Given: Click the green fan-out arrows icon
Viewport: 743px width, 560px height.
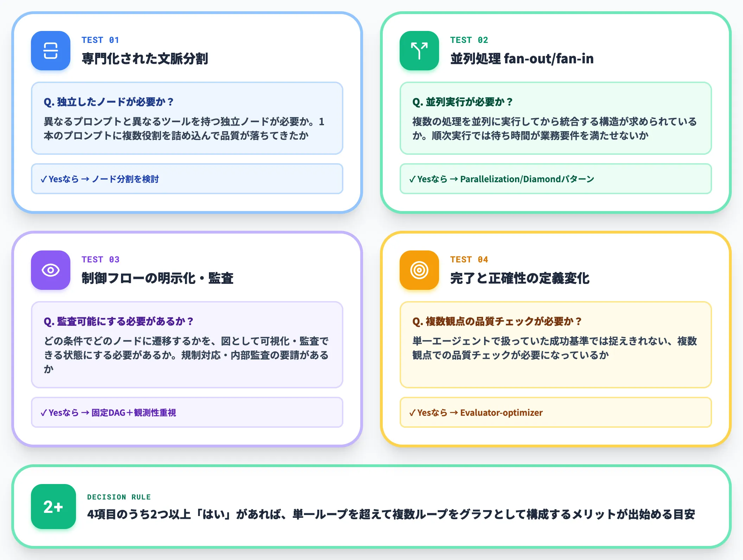Looking at the screenshot, I should coord(419,51).
